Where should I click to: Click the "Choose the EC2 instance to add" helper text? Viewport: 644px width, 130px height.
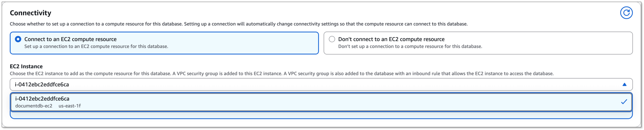[x=282, y=74]
